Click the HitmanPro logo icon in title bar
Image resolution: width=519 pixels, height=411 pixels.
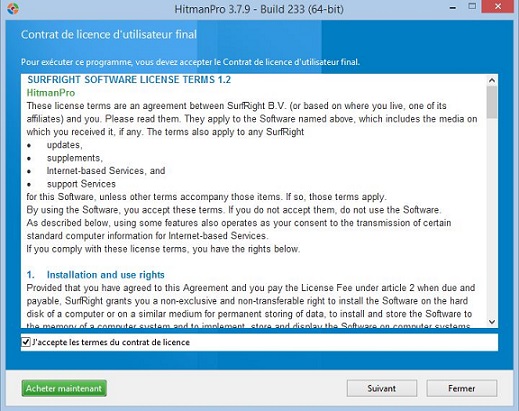tap(12, 8)
